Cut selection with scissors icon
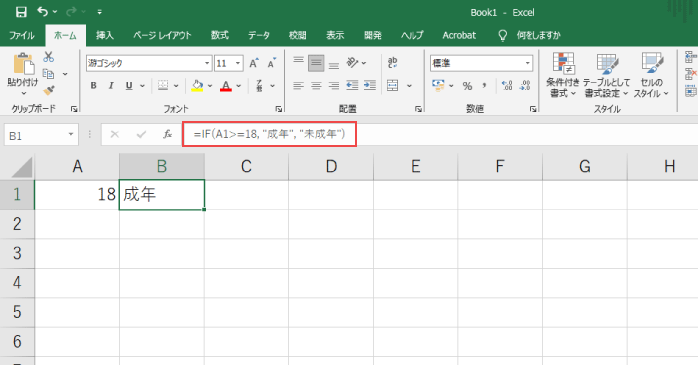This screenshot has width=698, height=365. pos(49,57)
